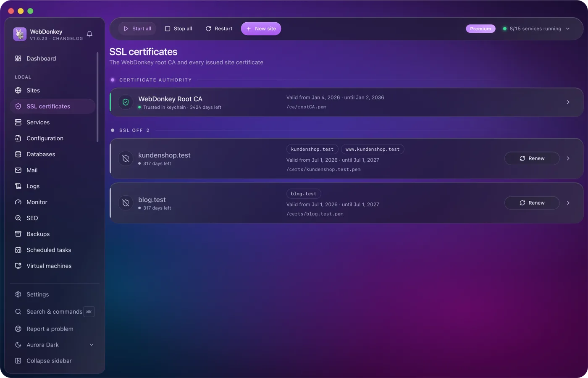Click the Monitor gauge icon
588x378 pixels.
tap(18, 202)
